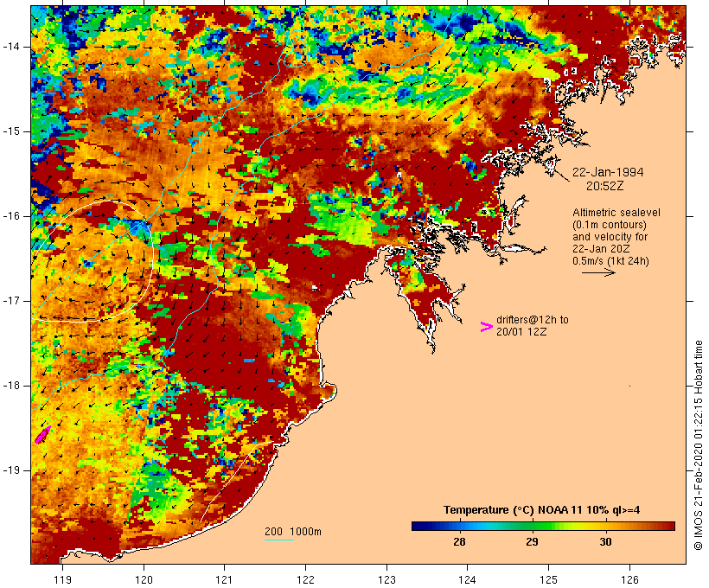Image resolution: width=709 pixels, height=588 pixels.
Task: Click the '20/01 12Z' legend text
Action: [x=521, y=331]
